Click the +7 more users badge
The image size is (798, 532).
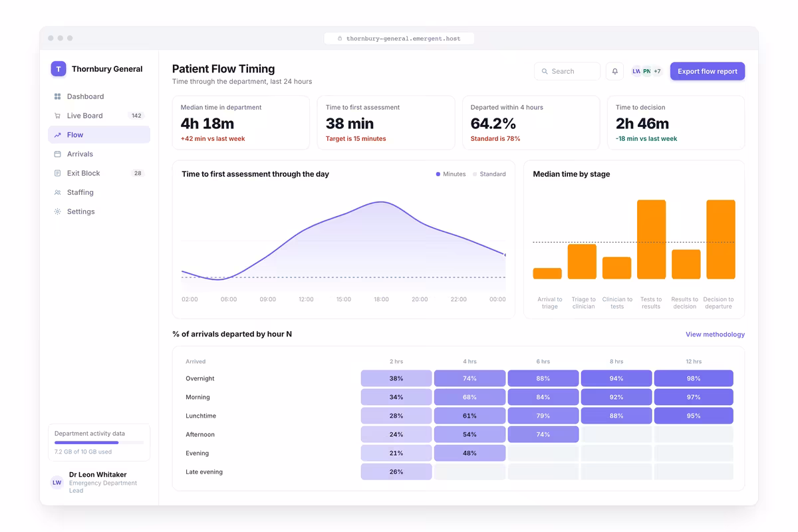[x=657, y=71]
